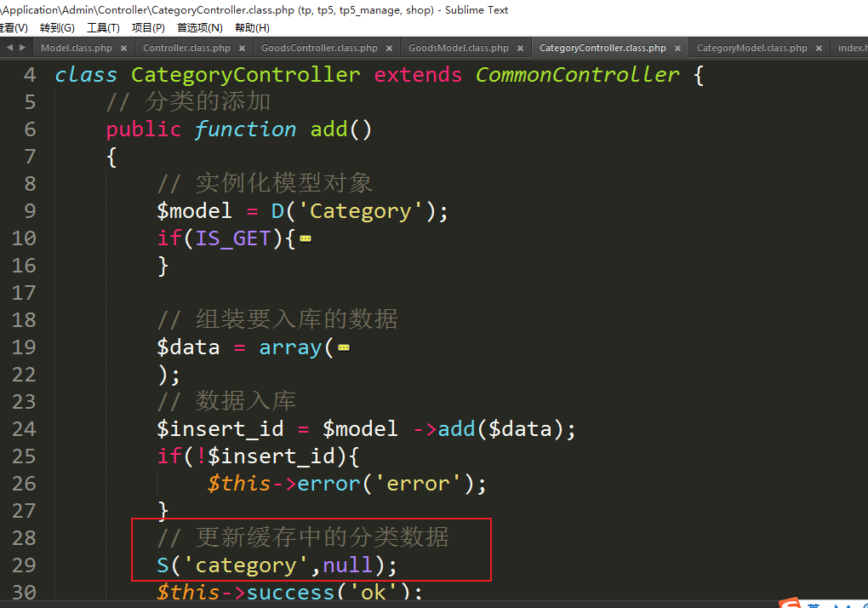Close the GoodsModel.class.php tab
The width and height of the screenshot is (868, 608).
pos(520,49)
